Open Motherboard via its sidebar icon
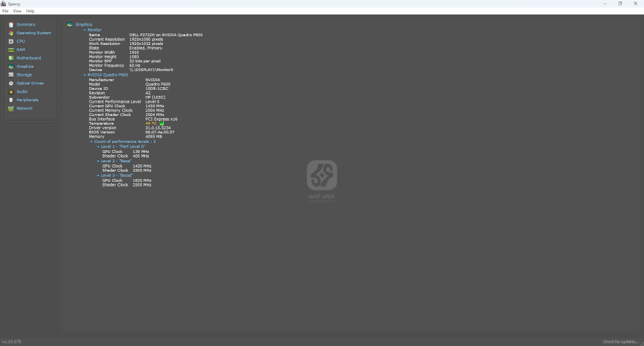Viewport: 644px width, 346px height. coord(11,58)
